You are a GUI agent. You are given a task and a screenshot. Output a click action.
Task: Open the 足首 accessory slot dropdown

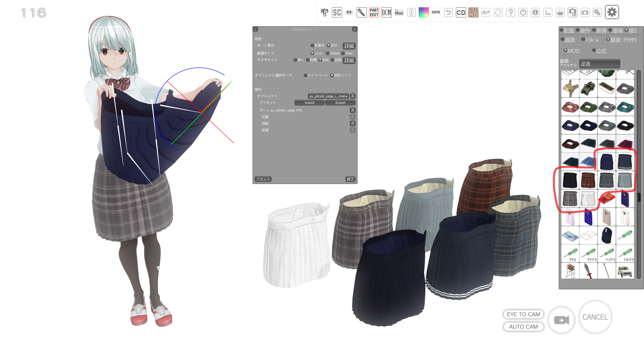pyautogui.click(x=600, y=64)
